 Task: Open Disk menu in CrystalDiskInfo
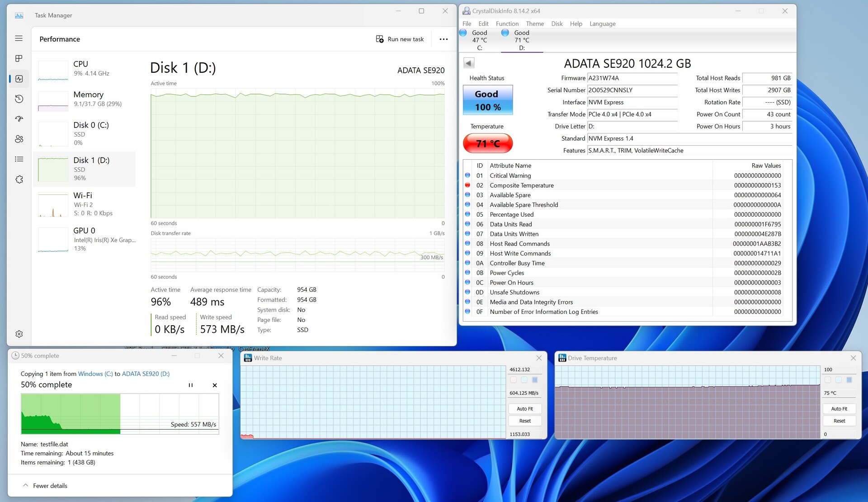(557, 24)
